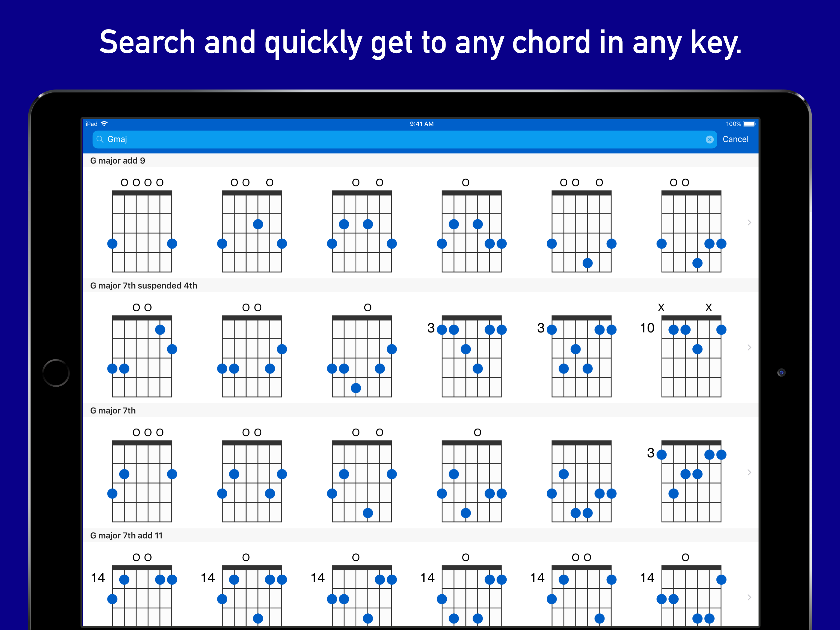Clear the Gmaj search text

tap(709, 139)
